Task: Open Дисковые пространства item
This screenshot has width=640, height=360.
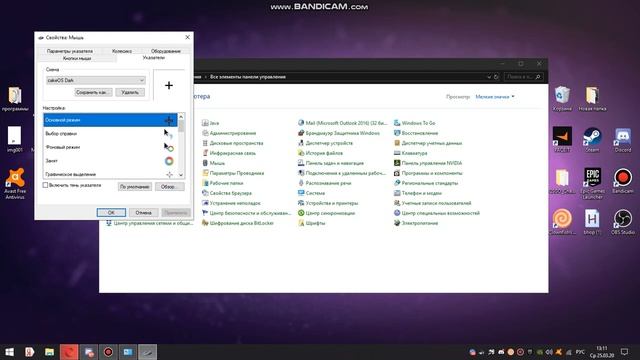Action: 233,143
